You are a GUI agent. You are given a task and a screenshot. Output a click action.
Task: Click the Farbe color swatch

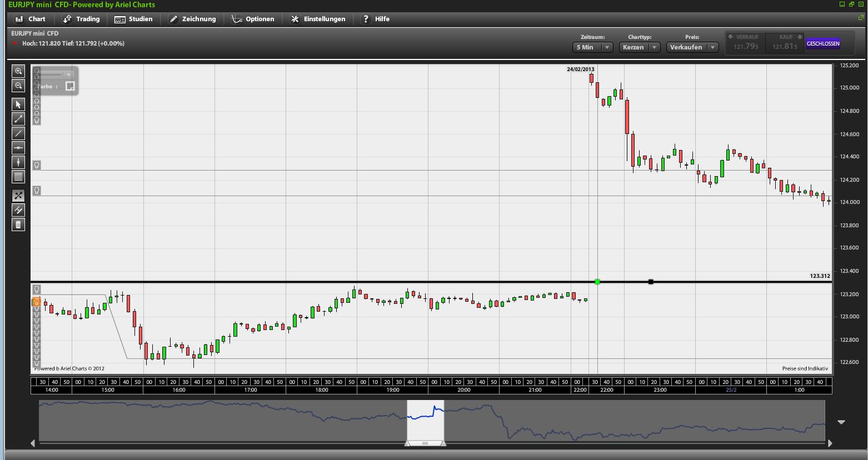coord(70,86)
